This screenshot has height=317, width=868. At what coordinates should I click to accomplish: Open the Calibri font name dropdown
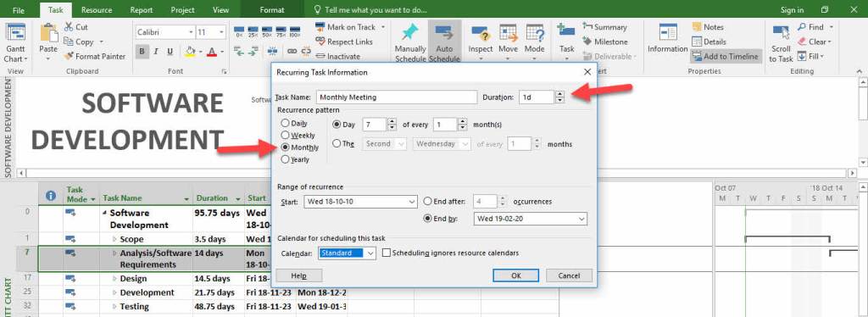click(x=191, y=32)
